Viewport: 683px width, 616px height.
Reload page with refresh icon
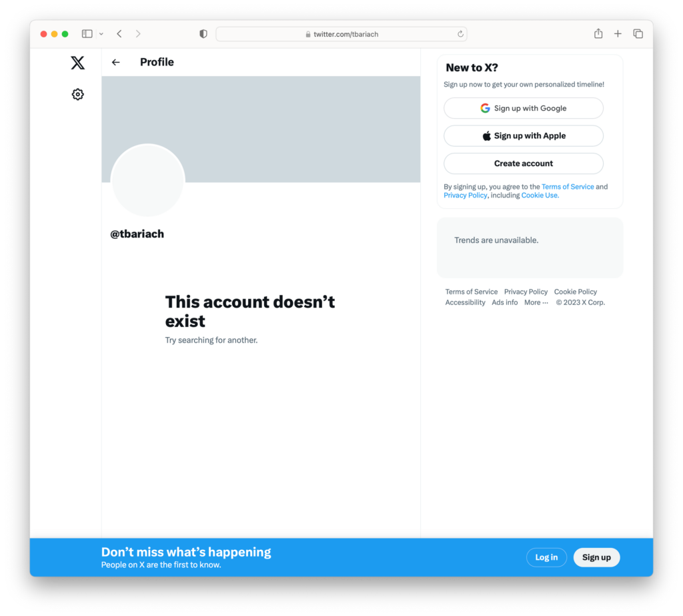(x=460, y=34)
